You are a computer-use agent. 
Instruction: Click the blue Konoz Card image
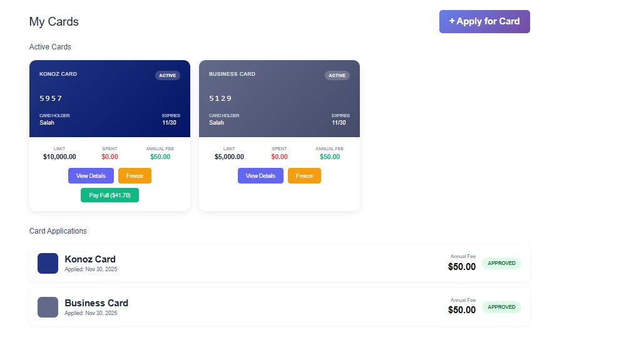[110, 98]
